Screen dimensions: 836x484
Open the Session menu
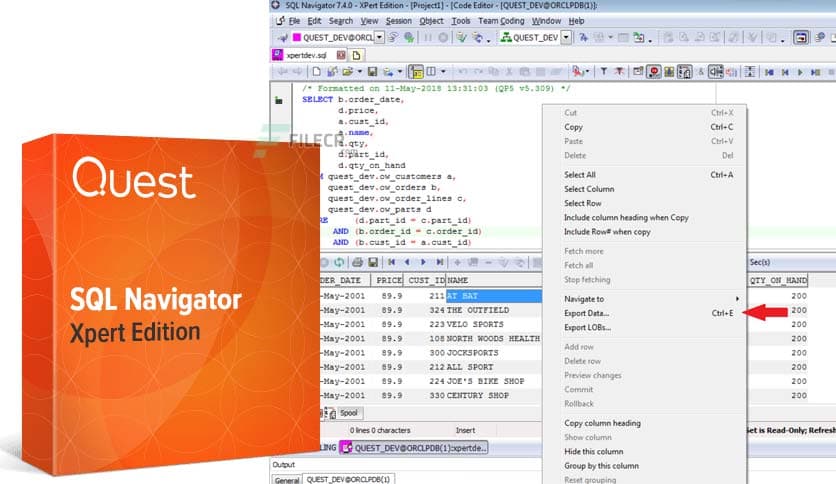tap(399, 21)
